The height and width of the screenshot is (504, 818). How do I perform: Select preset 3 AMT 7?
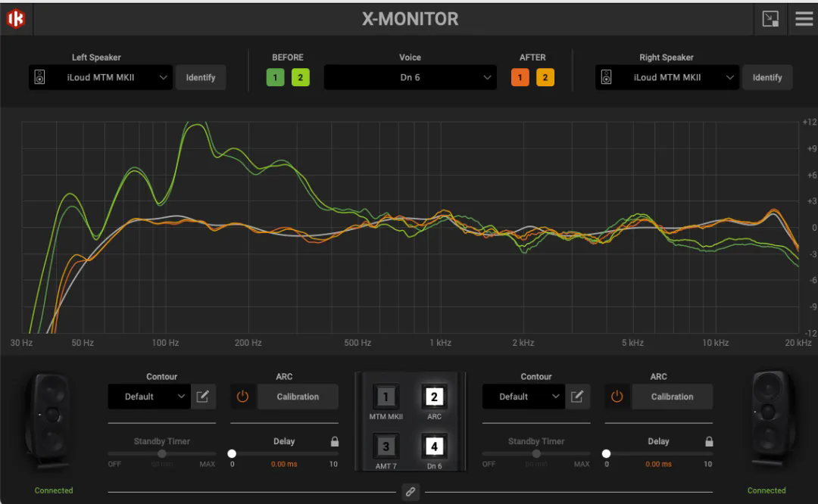[x=386, y=446]
